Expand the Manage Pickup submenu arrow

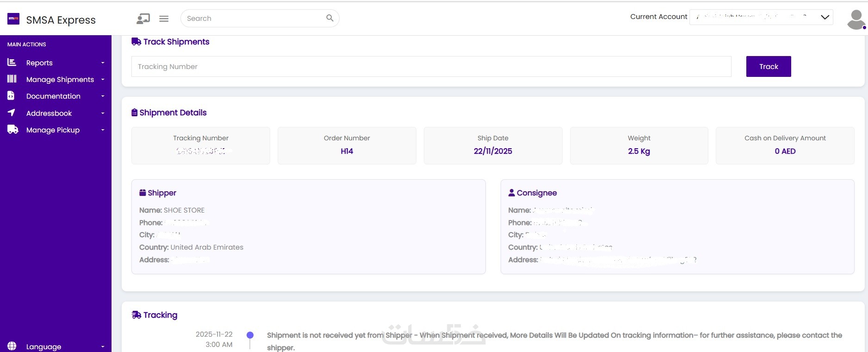(103, 130)
